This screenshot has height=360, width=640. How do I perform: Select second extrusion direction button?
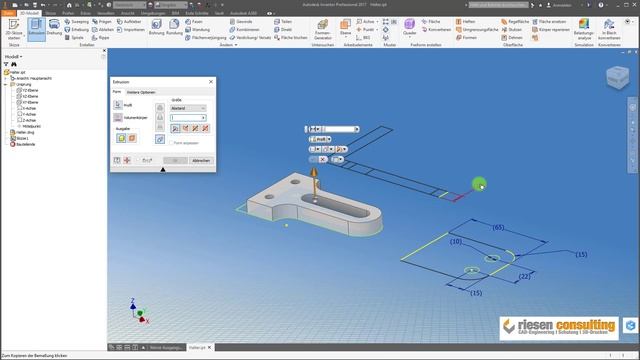tap(186, 129)
